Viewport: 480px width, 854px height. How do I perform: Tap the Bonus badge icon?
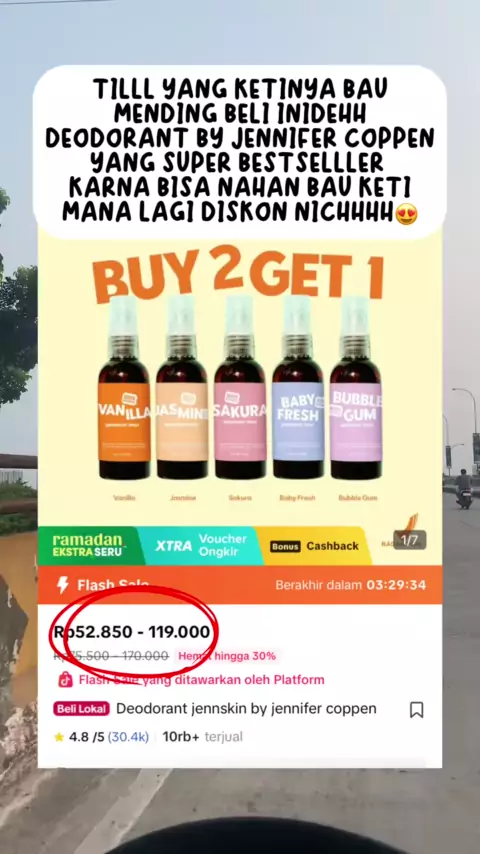point(285,546)
